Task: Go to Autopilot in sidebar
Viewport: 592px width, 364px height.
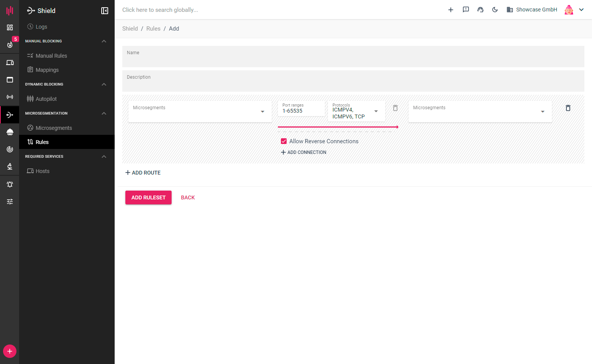Action: [x=46, y=99]
